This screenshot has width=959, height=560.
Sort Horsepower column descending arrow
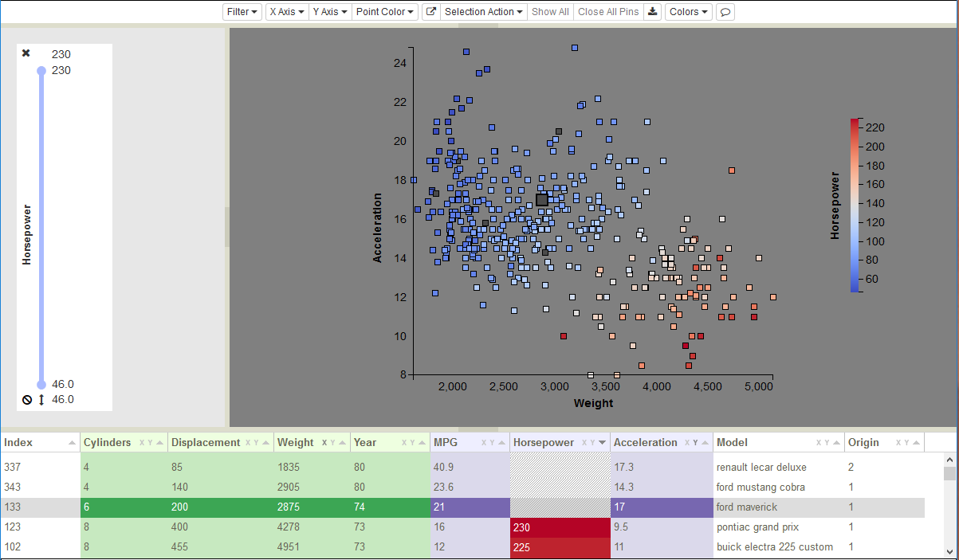click(x=603, y=443)
